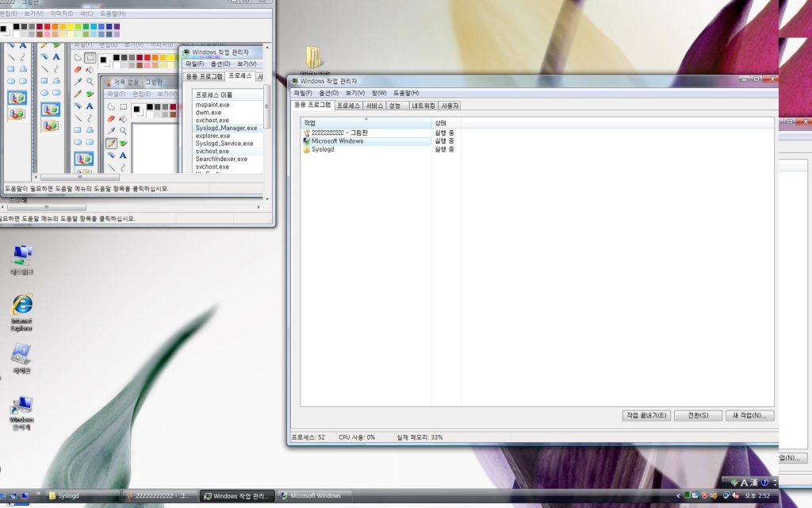Click the 전환(S) button
812x508 pixels.
(698, 415)
